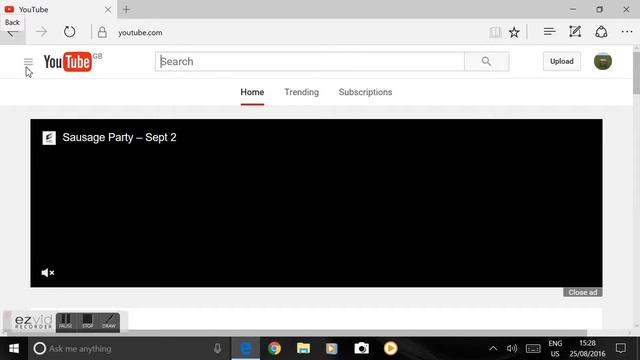The image size is (640, 360).
Task: Open Google Chrome from the taskbar
Action: (x=275, y=349)
